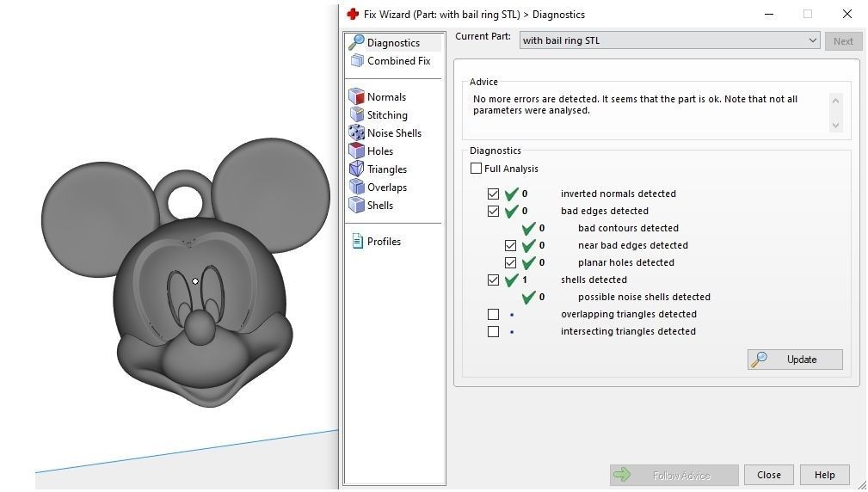Click the Triangles icon

356,169
